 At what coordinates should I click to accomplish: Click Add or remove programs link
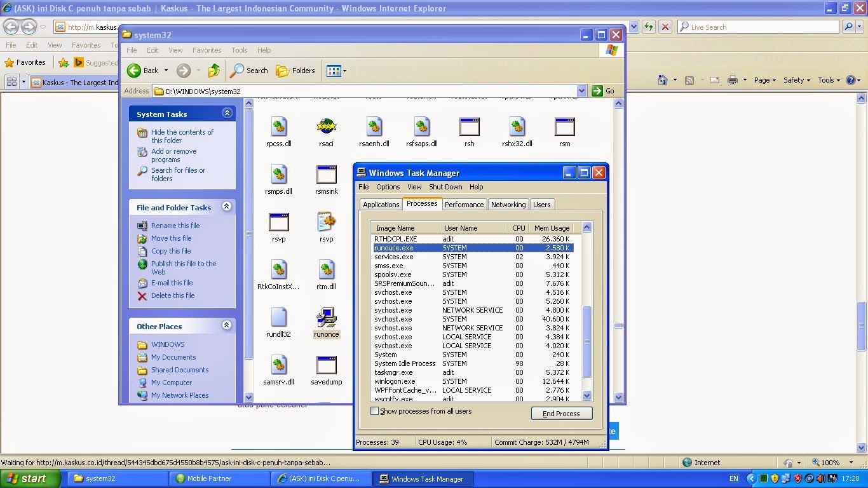tap(174, 155)
